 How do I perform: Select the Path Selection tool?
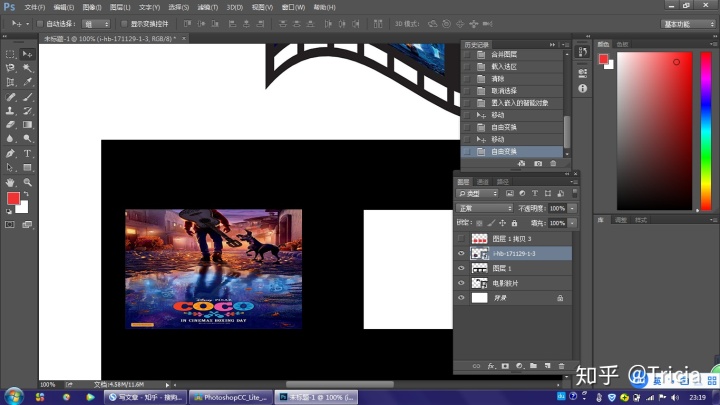(x=10, y=168)
